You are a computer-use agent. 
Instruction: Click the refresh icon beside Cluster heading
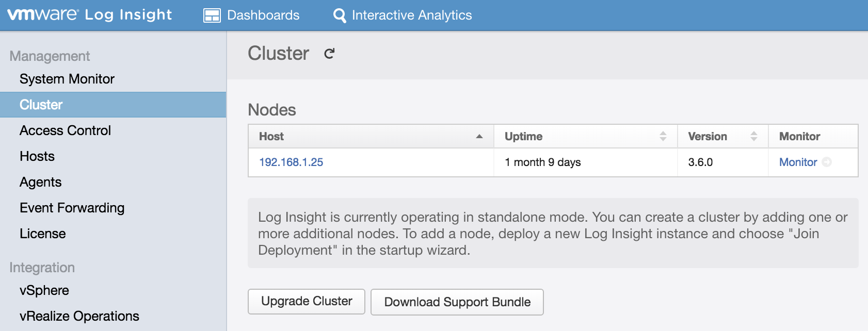[329, 54]
